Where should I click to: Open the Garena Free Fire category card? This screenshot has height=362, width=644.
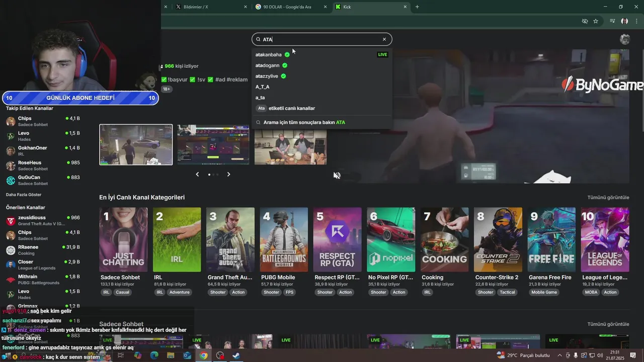pyautogui.click(x=551, y=240)
